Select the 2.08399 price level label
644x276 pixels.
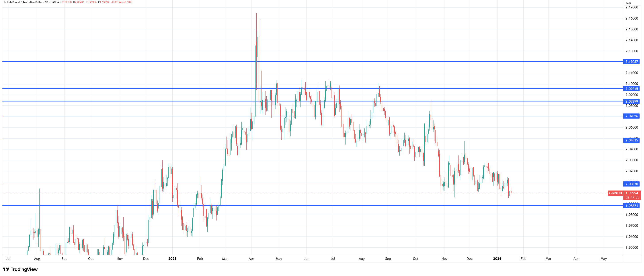tap(632, 101)
